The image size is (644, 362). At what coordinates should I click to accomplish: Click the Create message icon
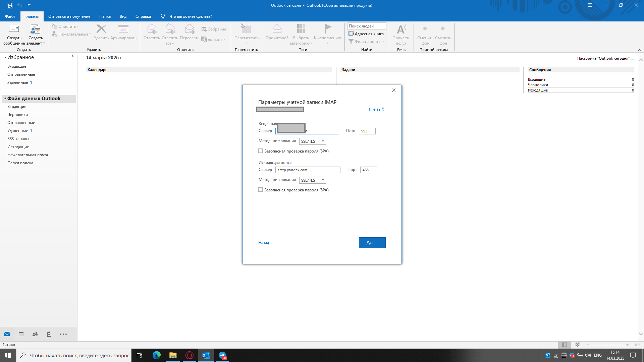pos(14,29)
